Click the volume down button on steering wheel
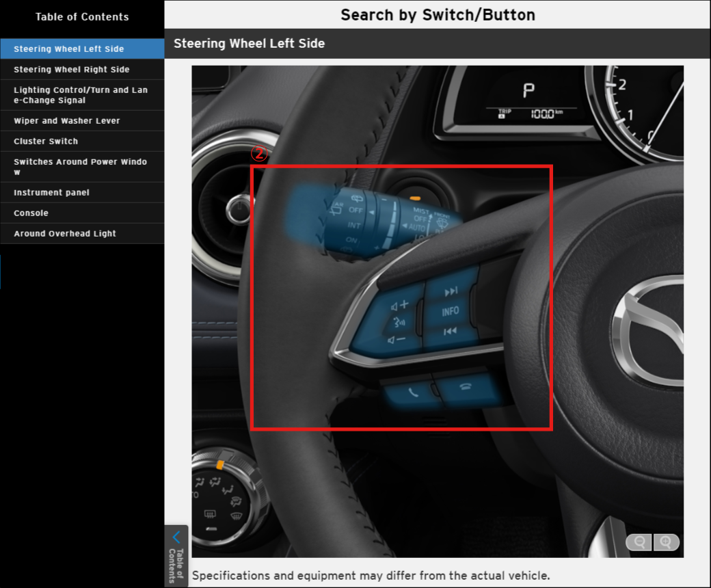Image resolution: width=711 pixels, height=588 pixels. pyautogui.click(x=396, y=340)
